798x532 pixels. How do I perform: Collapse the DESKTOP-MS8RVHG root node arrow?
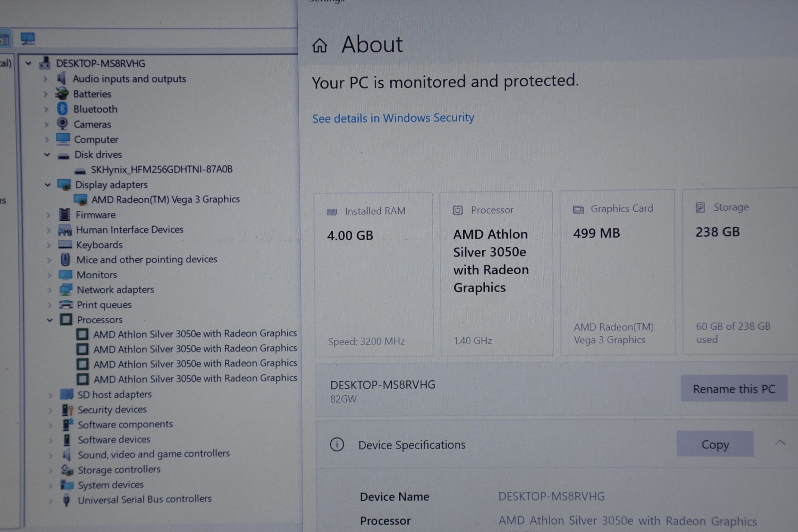(28, 63)
